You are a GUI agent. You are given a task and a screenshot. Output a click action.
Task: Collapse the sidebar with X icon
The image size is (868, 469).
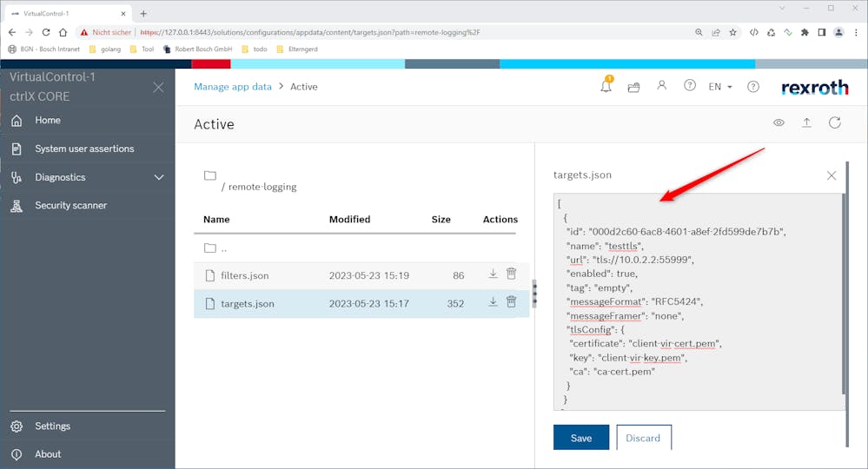coord(158,87)
